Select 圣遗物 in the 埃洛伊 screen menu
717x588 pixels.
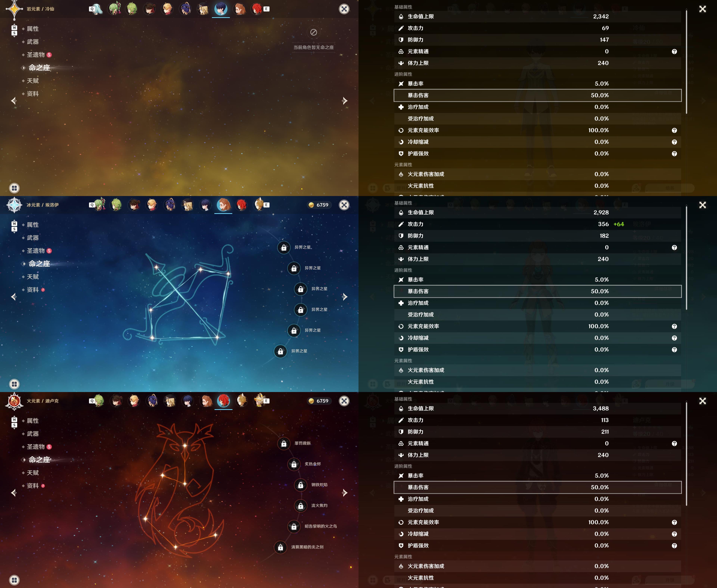point(36,251)
